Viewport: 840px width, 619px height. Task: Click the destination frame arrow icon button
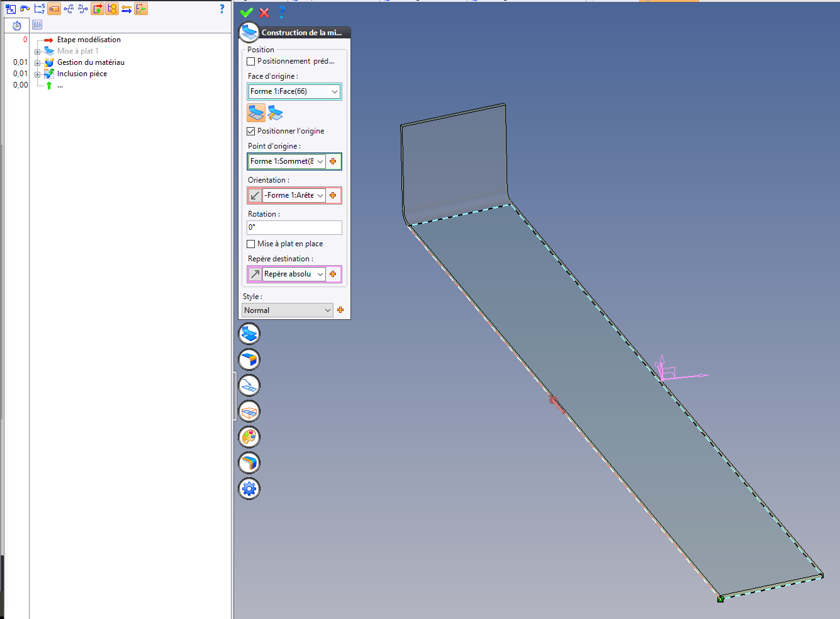point(255,275)
